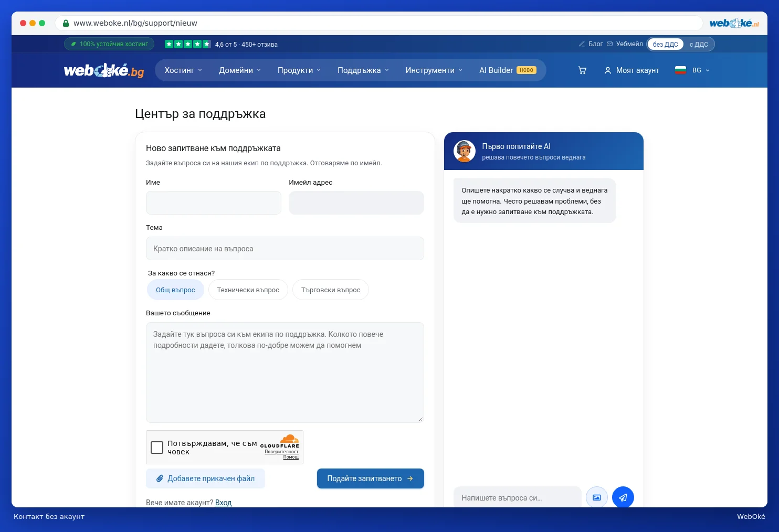Viewport: 779px width, 532px height.
Task: Switch prices to без ДДС
Action: [x=665, y=44]
